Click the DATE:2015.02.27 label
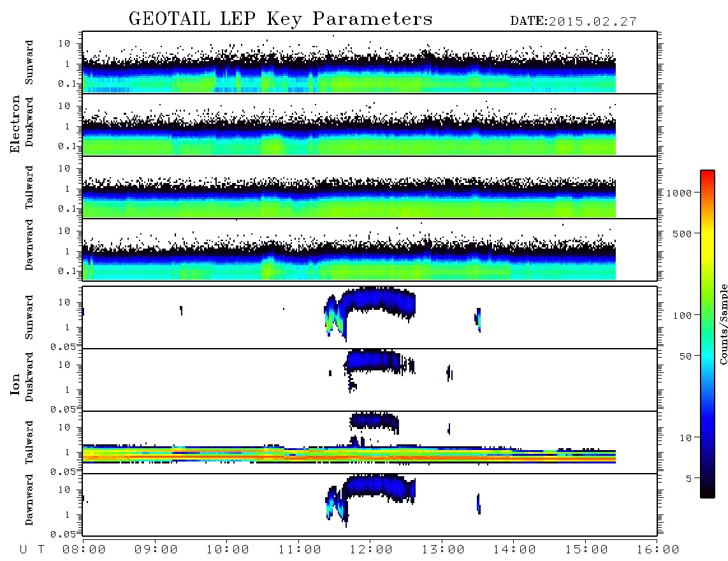 pos(573,22)
